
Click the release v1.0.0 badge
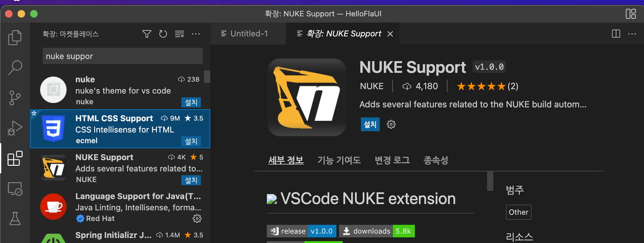tap(301, 231)
